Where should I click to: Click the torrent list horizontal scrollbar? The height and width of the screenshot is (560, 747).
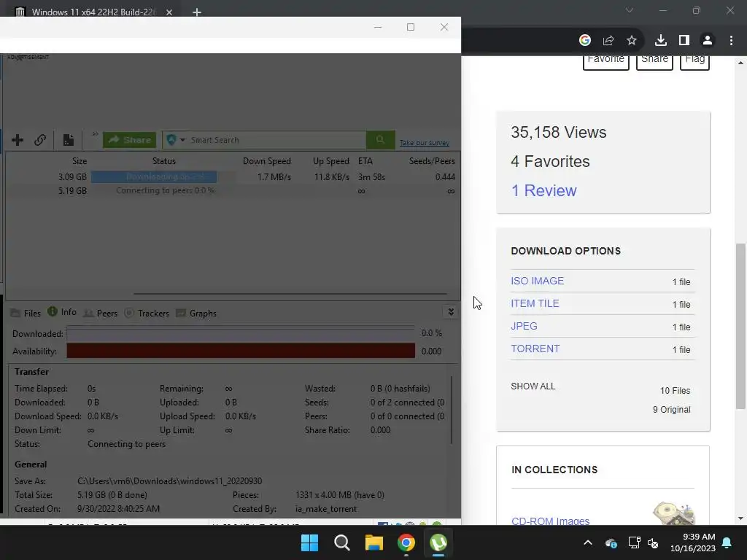click(290, 294)
